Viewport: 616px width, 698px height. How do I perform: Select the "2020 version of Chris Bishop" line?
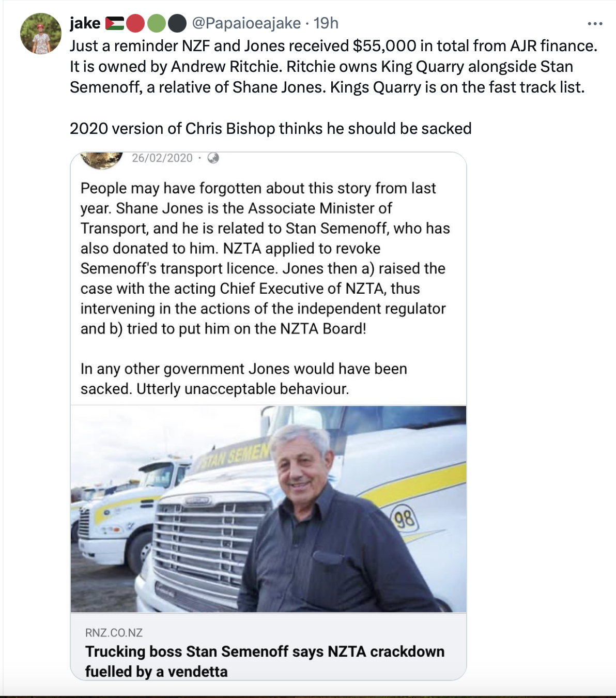click(x=270, y=128)
